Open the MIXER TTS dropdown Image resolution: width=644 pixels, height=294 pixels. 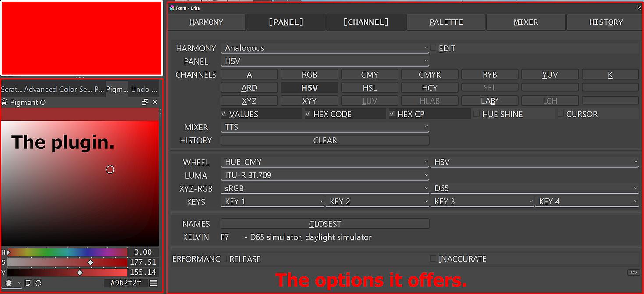click(325, 127)
